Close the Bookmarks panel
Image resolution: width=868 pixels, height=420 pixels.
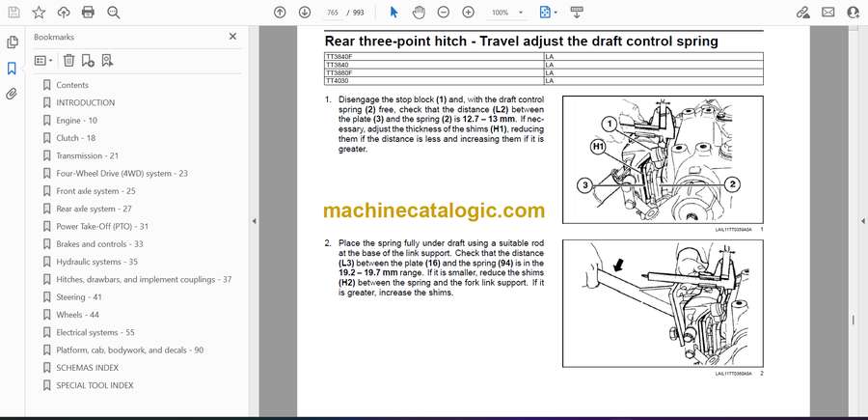coord(232,37)
